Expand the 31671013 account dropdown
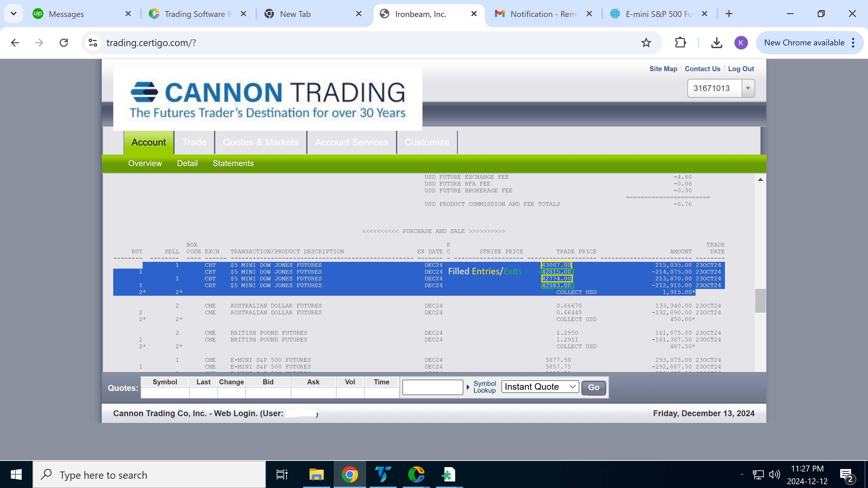The height and width of the screenshot is (488, 868). [x=748, y=88]
